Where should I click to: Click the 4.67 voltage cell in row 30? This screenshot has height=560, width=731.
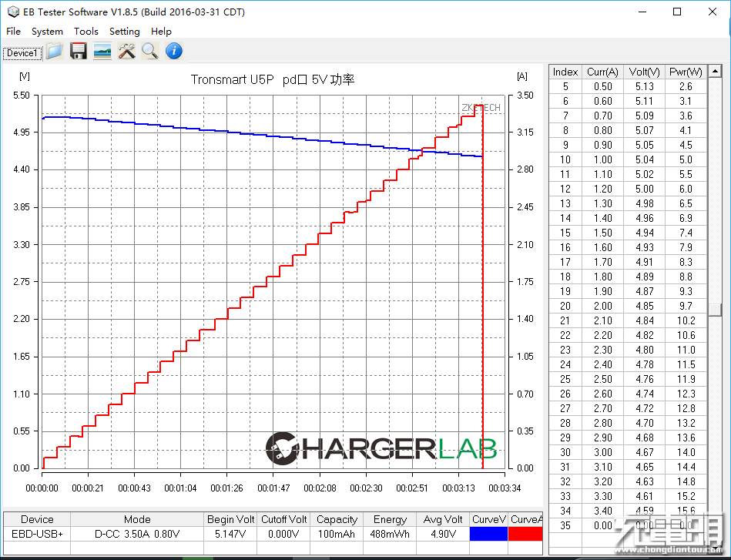click(x=644, y=452)
